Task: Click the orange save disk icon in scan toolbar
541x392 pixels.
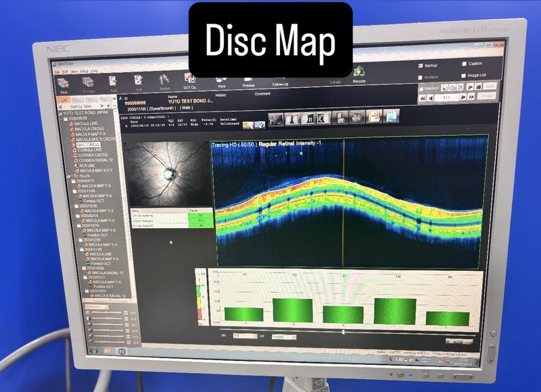Action: [x=375, y=116]
